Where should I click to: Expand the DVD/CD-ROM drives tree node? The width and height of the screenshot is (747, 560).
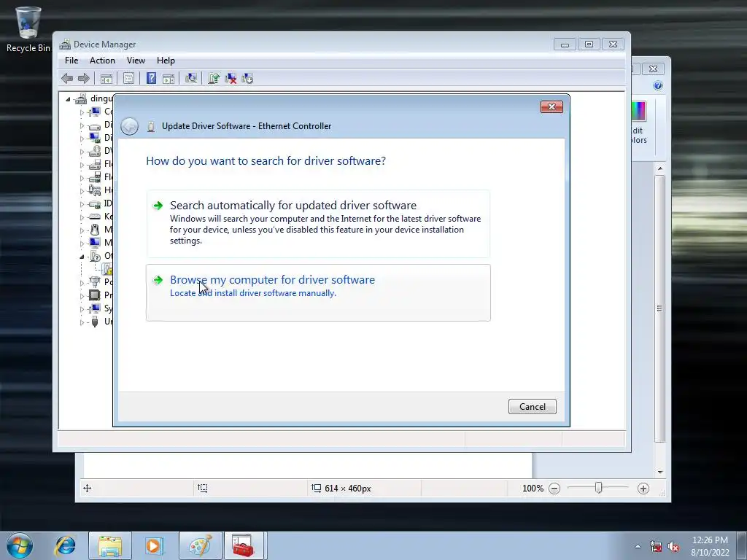coord(82,152)
